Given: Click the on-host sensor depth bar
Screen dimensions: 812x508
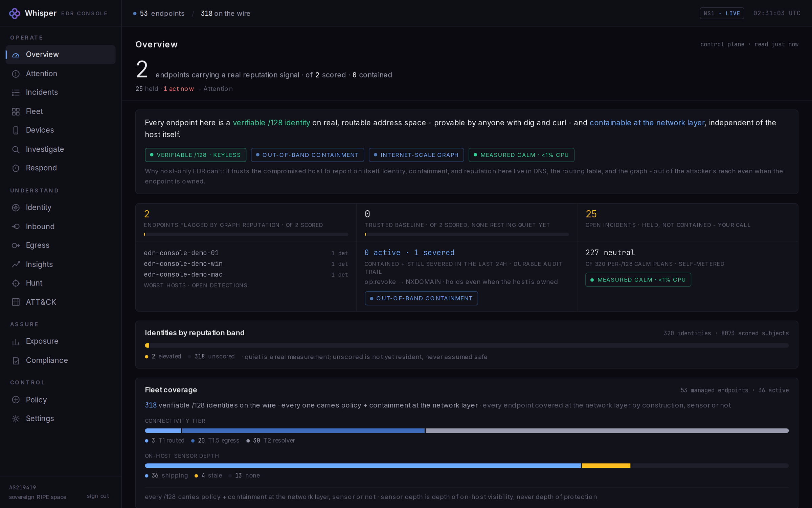Looking at the screenshot, I should (x=467, y=466).
